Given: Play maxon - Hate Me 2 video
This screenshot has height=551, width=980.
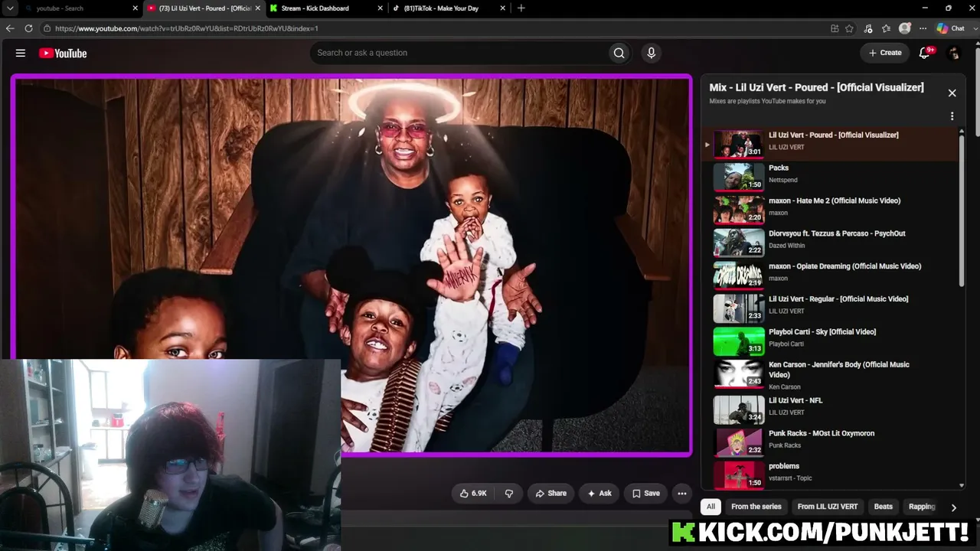Looking at the screenshot, I should 830,209.
